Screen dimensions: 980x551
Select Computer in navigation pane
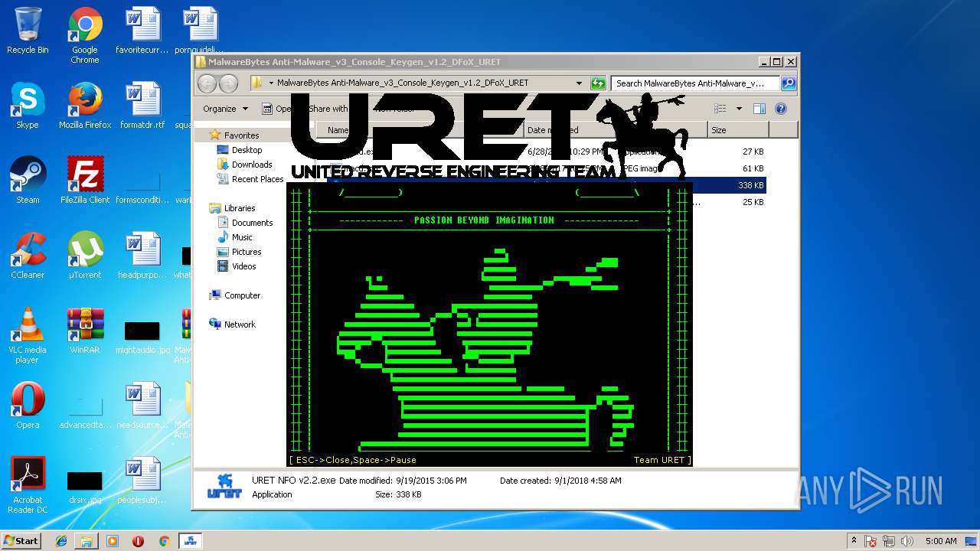242,295
